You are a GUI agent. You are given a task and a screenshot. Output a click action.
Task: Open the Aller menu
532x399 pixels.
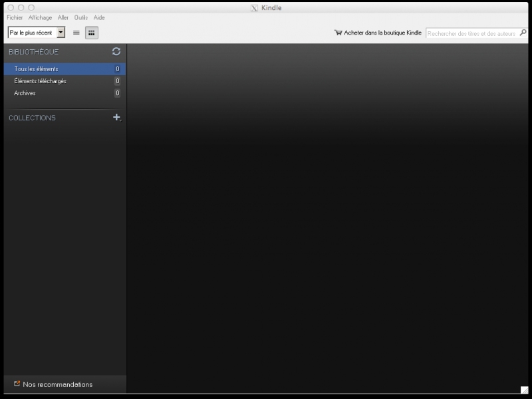coord(63,18)
